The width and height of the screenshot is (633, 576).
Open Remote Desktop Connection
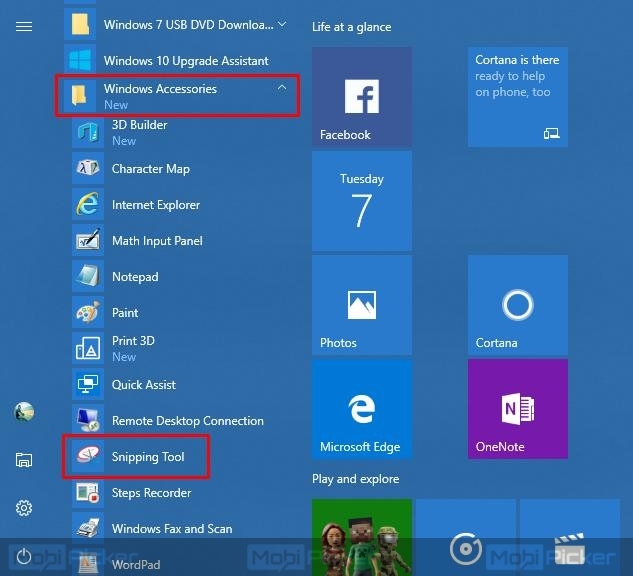click(187, 421)
